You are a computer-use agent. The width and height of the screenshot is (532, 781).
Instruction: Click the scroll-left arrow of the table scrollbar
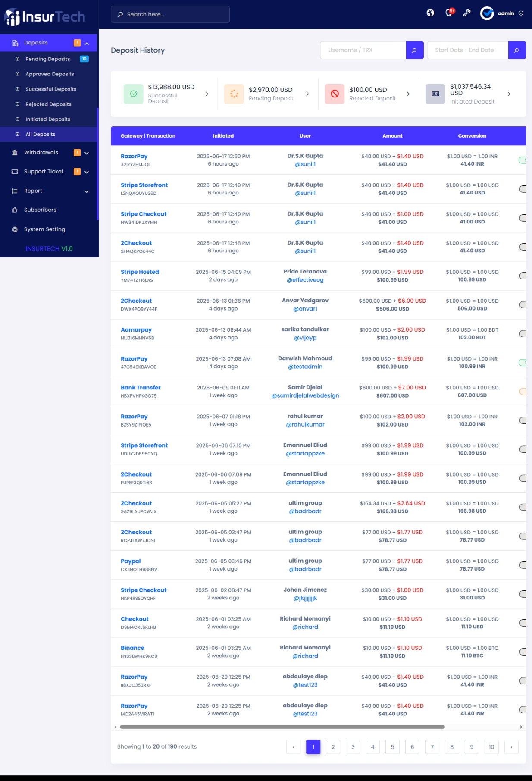(116, 727)
